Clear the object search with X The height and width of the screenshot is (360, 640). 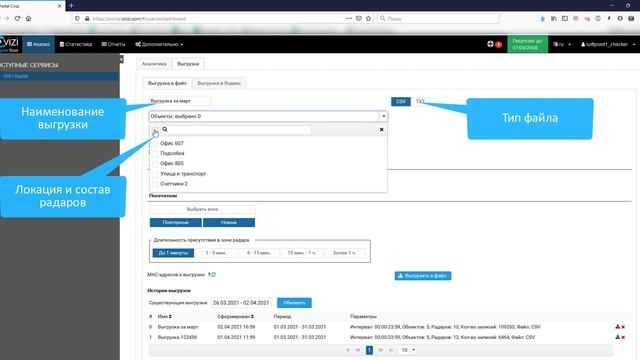pyautogui.click(x=382, y=129)
